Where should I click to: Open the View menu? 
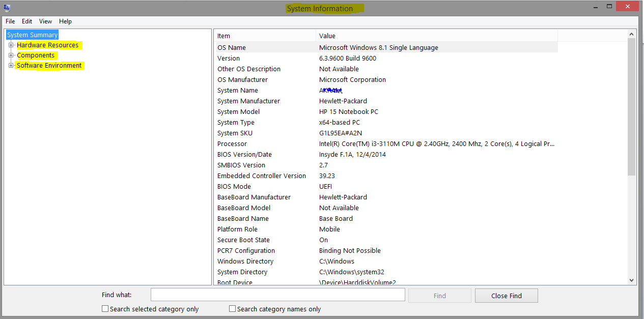[x=45, y=21]
